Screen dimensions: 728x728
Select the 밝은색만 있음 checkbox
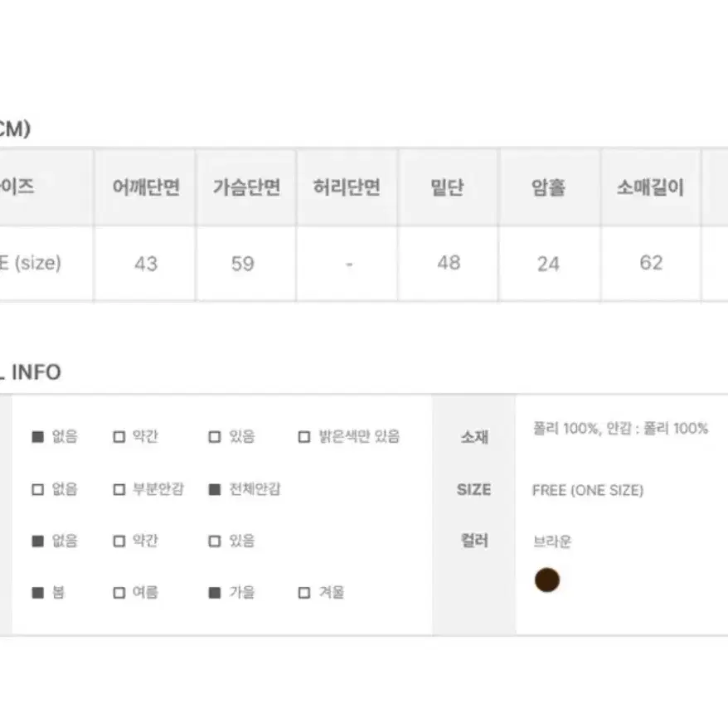[304, 437]
